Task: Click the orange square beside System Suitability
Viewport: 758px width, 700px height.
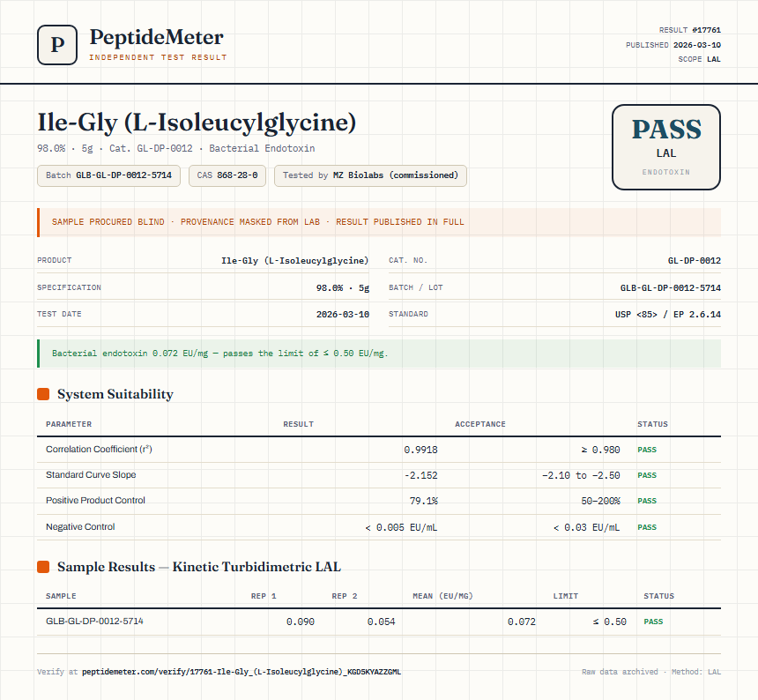Action: pyautogui.click(x=43, y=394)
